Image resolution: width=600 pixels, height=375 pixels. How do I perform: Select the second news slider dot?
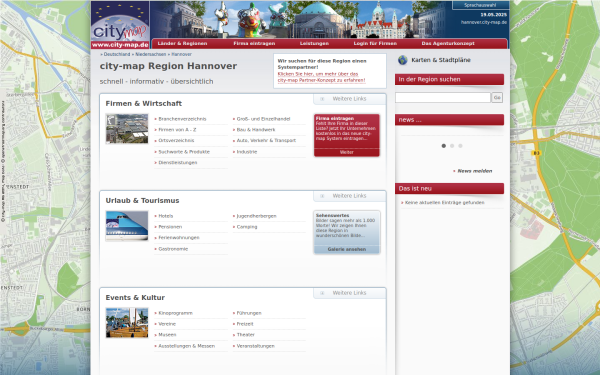click(x=452, y=146)
